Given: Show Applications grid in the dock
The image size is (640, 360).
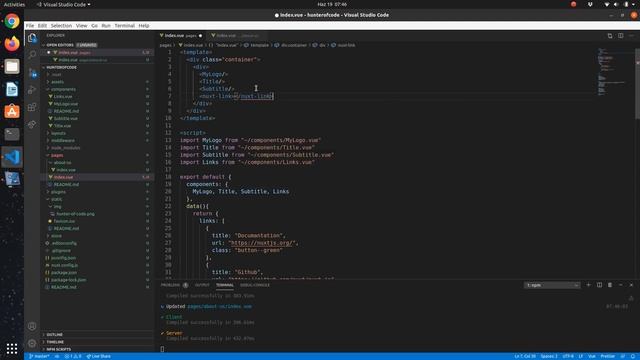Looking at the screenshot, I should [x=12, y=349].
